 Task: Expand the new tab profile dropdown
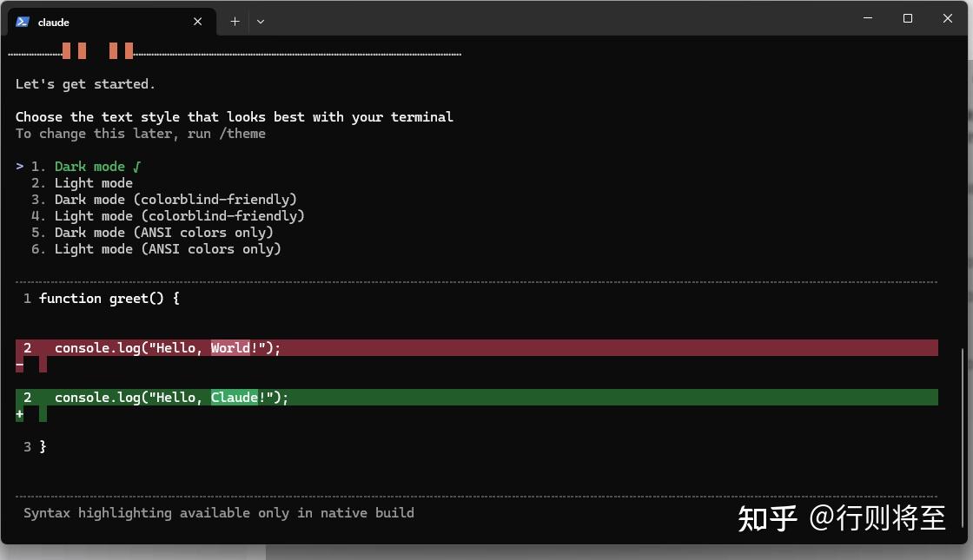coord(260,22)
